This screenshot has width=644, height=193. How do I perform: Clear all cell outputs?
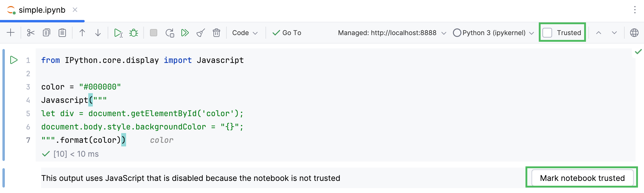coord(201,33)
